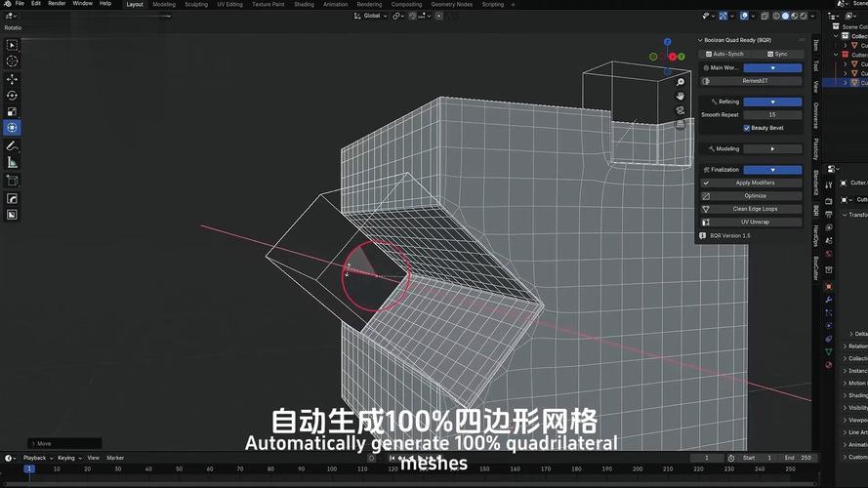Image resolution: width=868 pixels, height=488 pixels.
Task: Open the File menu
Action: coord(20,3)
